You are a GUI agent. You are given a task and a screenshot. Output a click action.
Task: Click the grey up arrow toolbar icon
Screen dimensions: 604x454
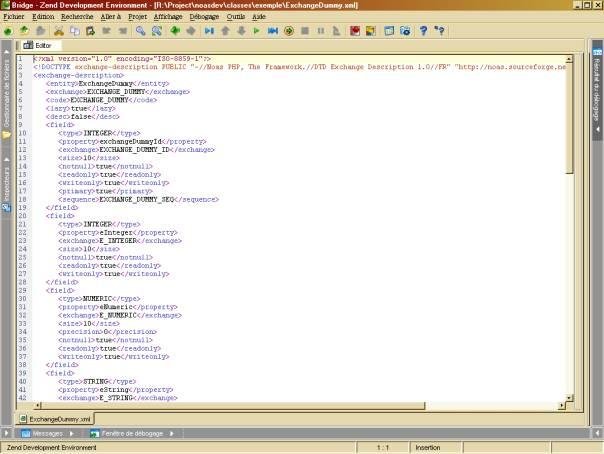pyautogui.click(x=225, y=31)
